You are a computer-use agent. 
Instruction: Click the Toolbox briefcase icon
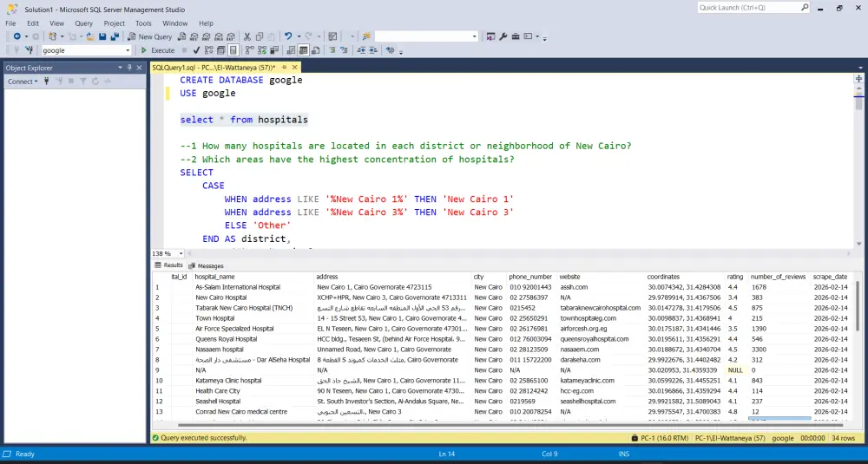coord(516,36)
